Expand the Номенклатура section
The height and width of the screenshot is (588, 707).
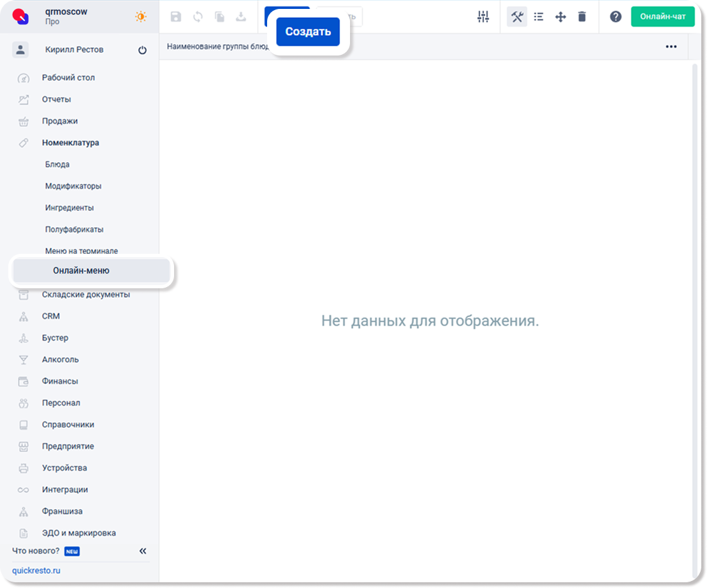click(70, 143)
